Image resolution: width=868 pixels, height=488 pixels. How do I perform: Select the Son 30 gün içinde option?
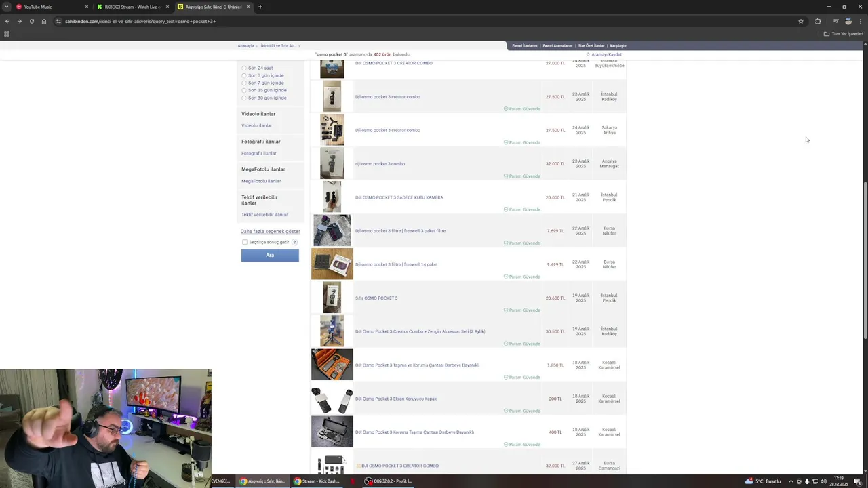click(244, 98)
